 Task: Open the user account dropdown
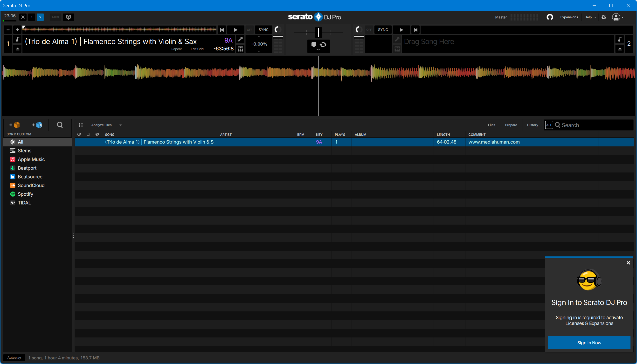pyautogui.click(x=618, y=17)
